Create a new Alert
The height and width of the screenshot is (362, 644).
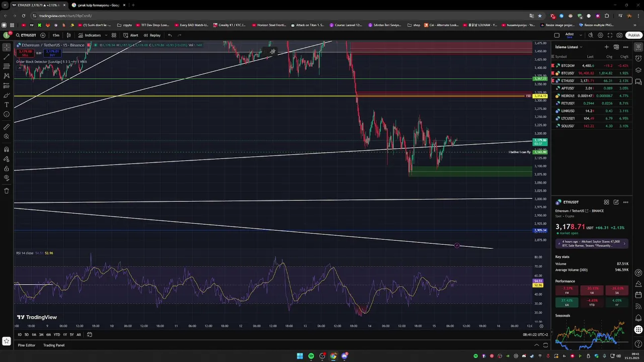pos(131,35)
